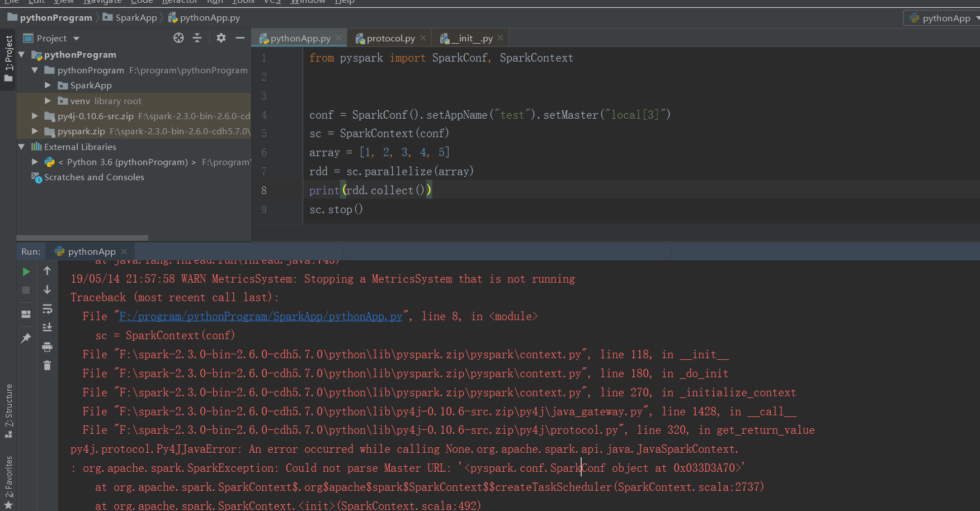Click 'Traceback (most recent call last):' console line
Screen dimensions: 980x511
point(175,298)
